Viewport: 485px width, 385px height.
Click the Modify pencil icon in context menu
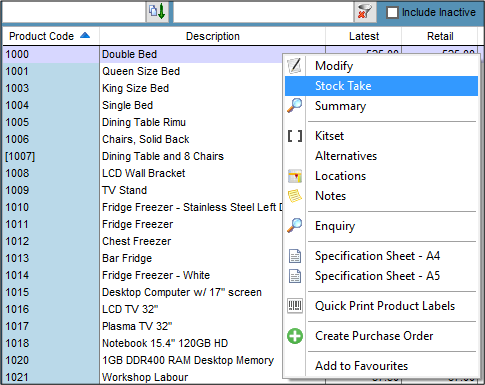coord(295,66)
